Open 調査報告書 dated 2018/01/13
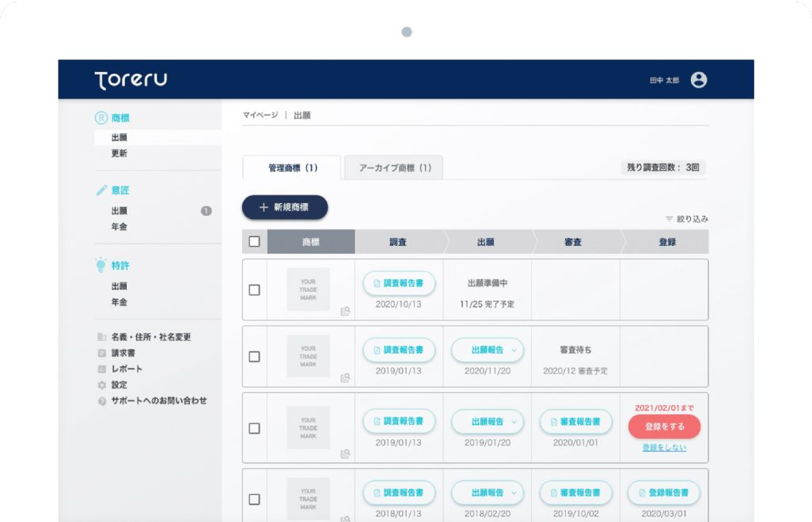Viewport: 812px width, 522px height. (x=399, y=493)
